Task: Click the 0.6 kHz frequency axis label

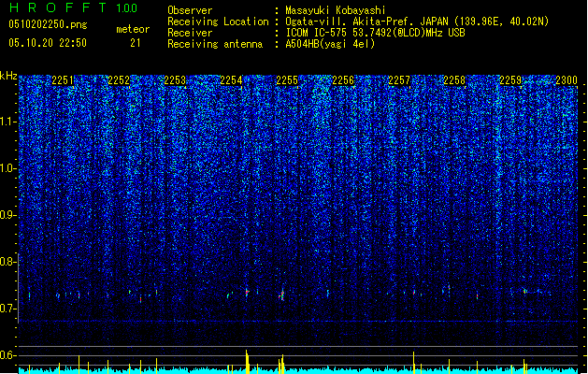Action: point(8,355)
